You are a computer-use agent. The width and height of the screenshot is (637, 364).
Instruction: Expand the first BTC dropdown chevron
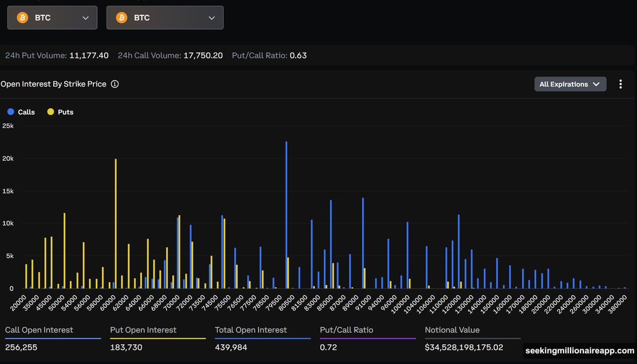point(85,18)
